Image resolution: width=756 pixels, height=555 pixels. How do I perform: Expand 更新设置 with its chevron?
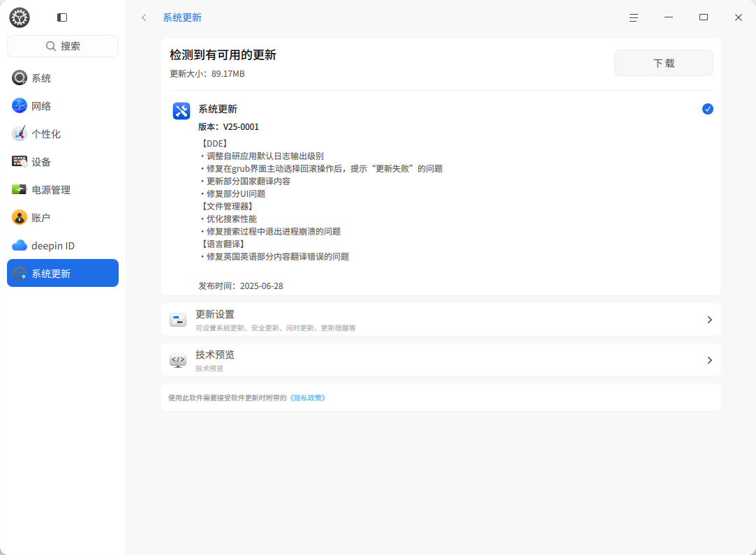(709, 320)
